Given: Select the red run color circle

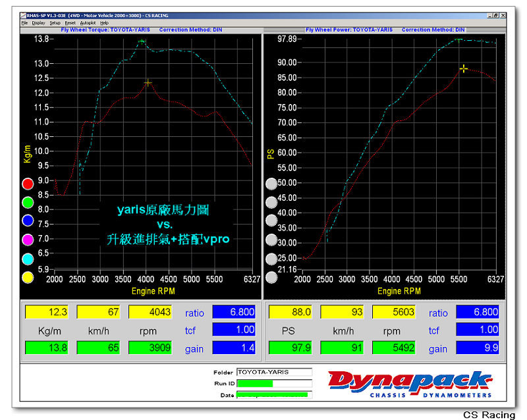Looking at the screenshot, I should click(x=28, y=184).
